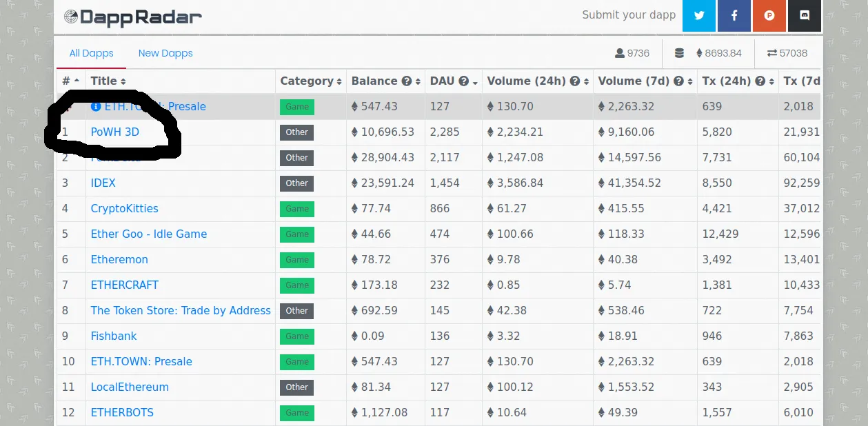Switch to the All Dapps tab

(91, 53)
